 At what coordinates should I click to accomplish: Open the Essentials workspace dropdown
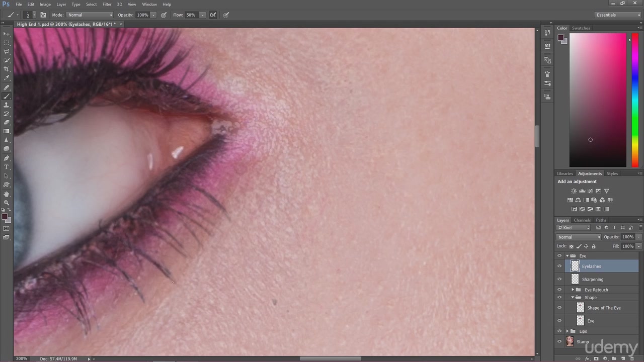pyautogui.click(x=618, y=15)
